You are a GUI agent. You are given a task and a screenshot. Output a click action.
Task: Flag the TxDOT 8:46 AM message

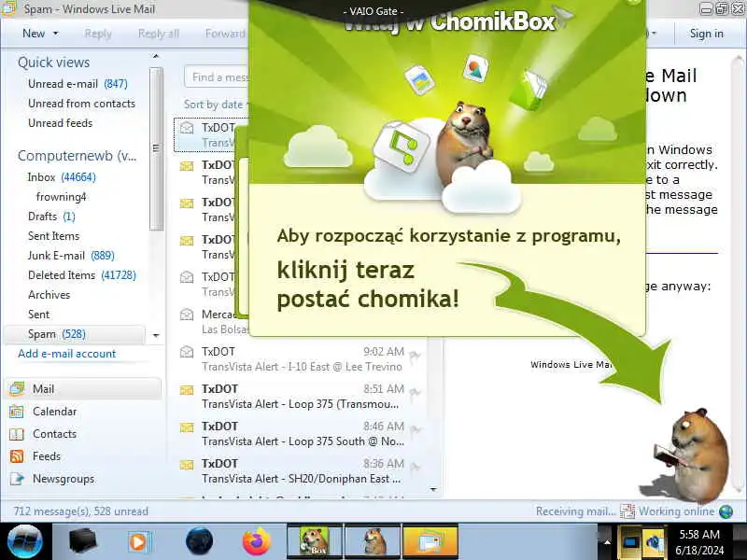click(415, 430)
